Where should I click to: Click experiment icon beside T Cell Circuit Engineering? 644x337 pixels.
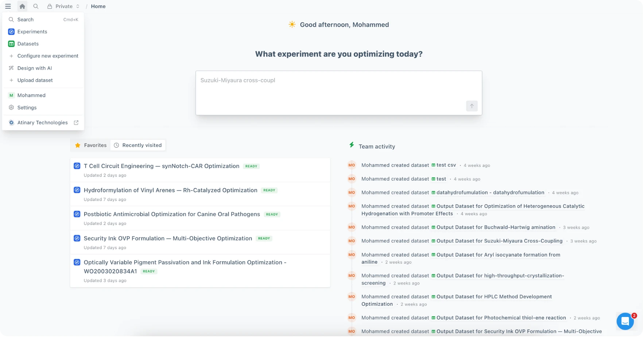[x=77, y=166]
